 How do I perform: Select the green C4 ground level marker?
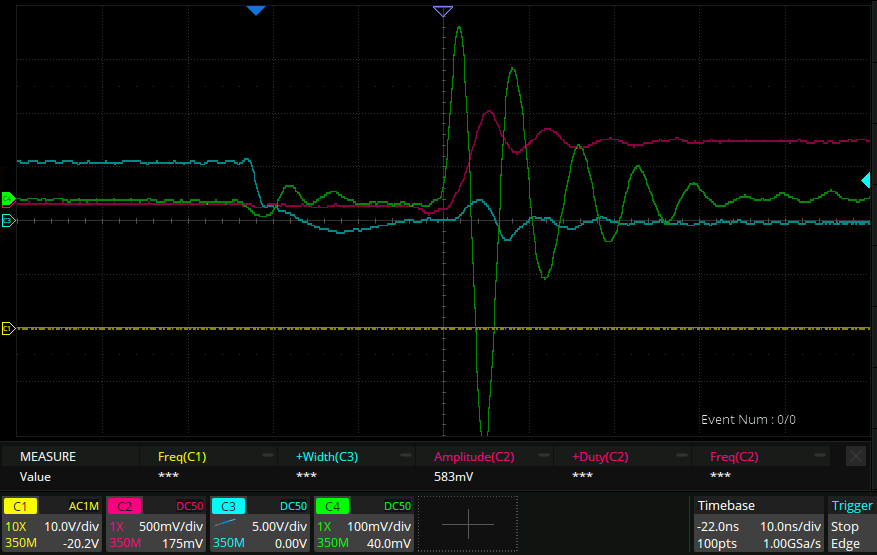coord(7,198)
